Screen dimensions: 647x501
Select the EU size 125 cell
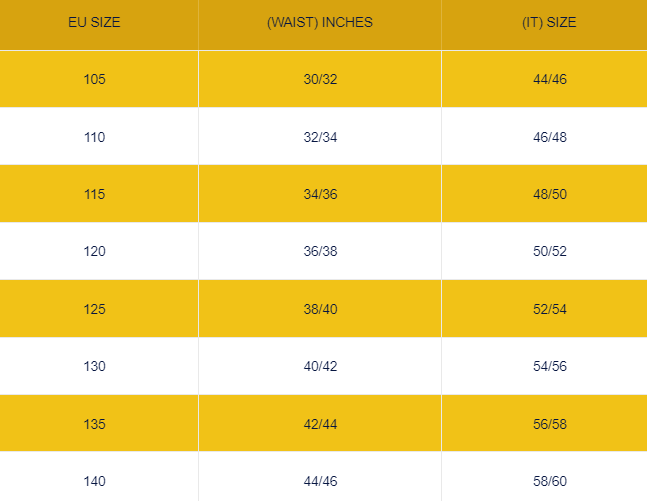point(95,309)
